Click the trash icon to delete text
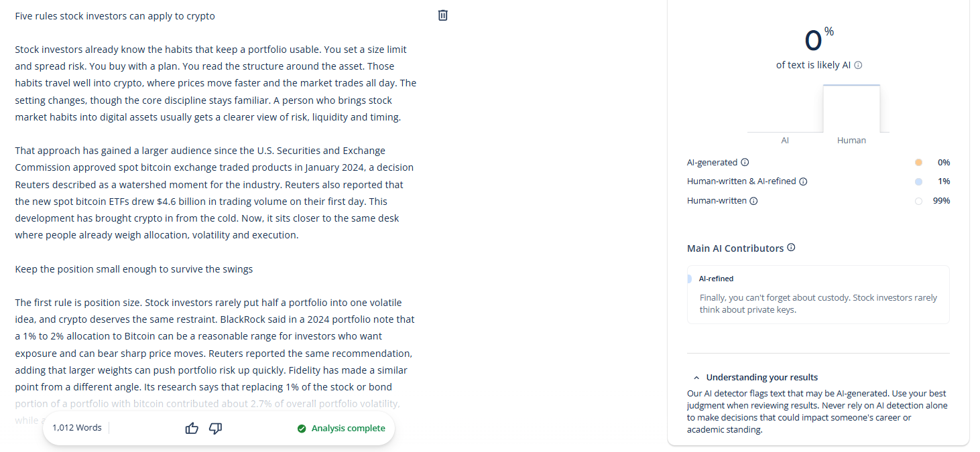Image resolution: width=980 pixels, height=452 pixels. (x=442, y=15)
